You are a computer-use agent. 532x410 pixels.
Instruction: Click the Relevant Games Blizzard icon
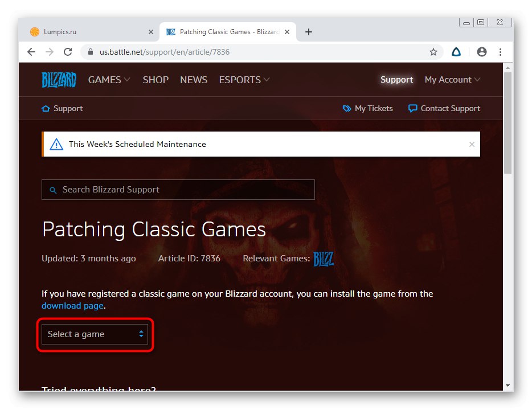[324, 259]
